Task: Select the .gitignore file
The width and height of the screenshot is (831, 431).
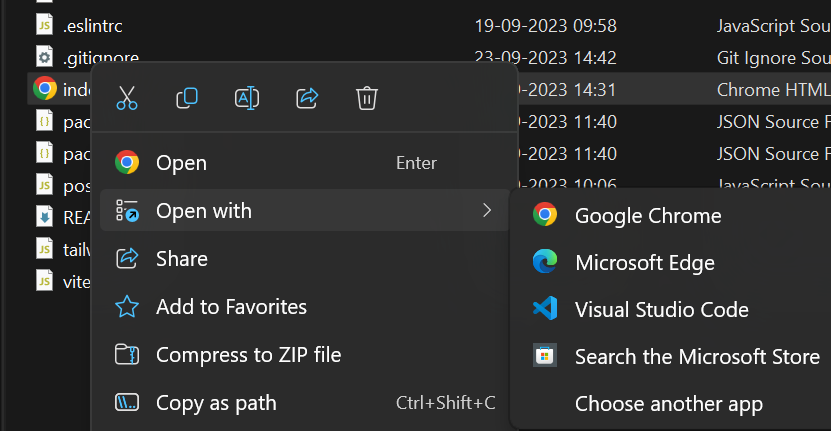Action: click(100, 57)
